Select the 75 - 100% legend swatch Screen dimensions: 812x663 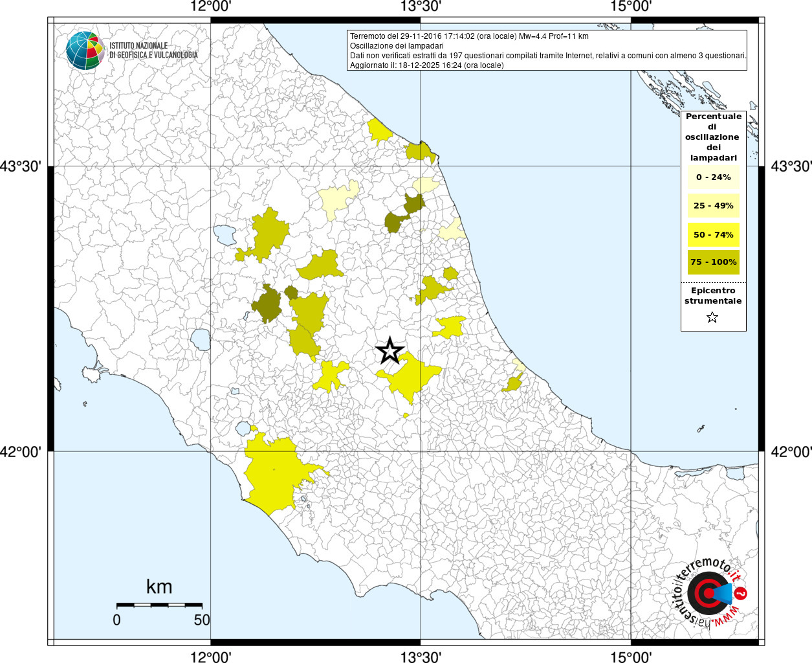pos(713,262)
